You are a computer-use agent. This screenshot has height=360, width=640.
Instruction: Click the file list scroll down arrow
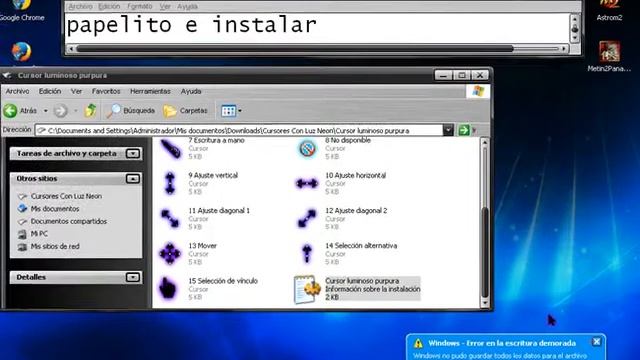(485, 303)
